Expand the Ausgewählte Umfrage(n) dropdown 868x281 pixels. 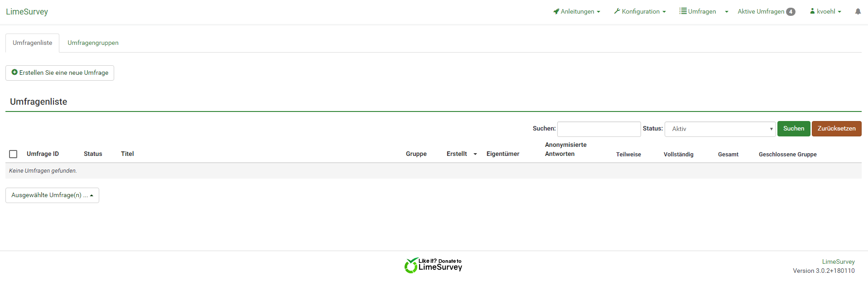coord(52,195)
